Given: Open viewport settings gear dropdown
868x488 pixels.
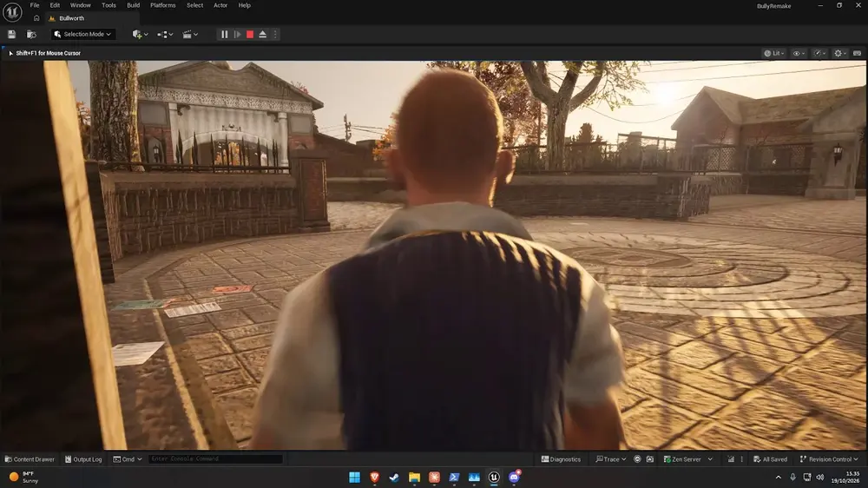Looking at the screenshot, I should pyautogui.click(x=839, y=53).
